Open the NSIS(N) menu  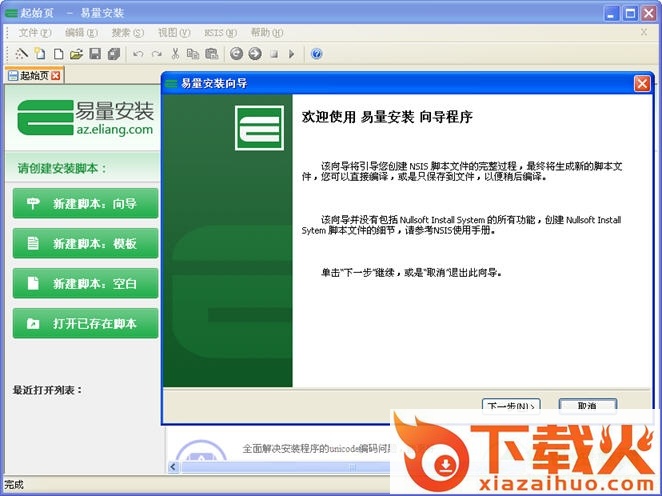coord(220,33)
